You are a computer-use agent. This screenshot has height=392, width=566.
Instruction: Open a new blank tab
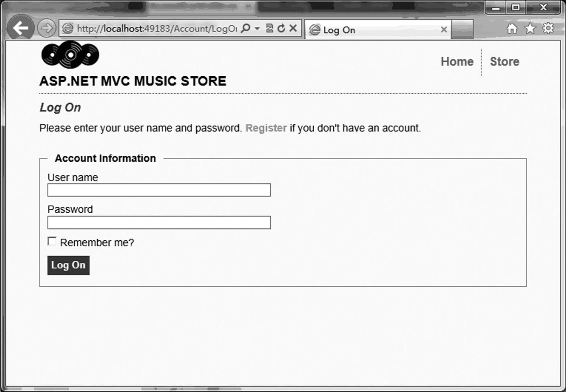tap(463, 30)
